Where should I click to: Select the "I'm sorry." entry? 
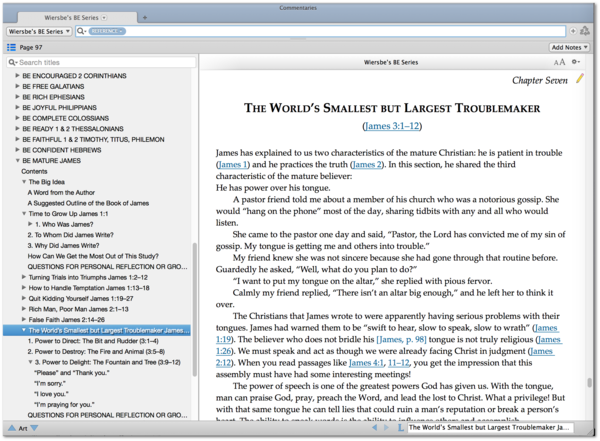point(50,383)
